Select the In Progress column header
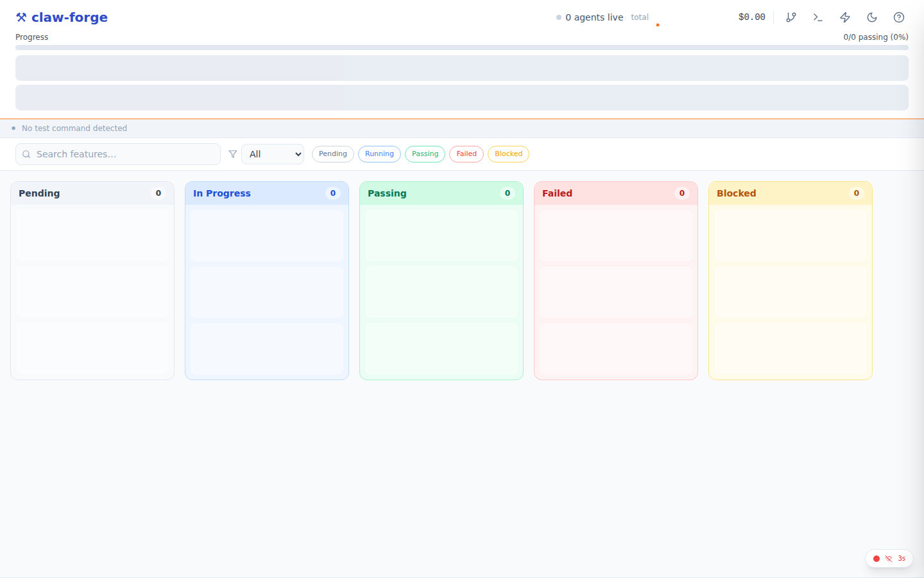924x578 pixels. coord(221,193)
